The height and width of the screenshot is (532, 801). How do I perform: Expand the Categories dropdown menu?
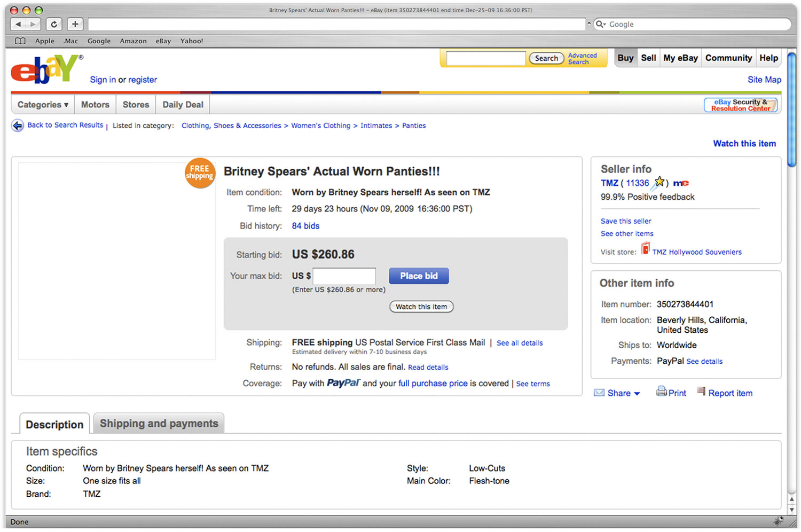[43, 105]
